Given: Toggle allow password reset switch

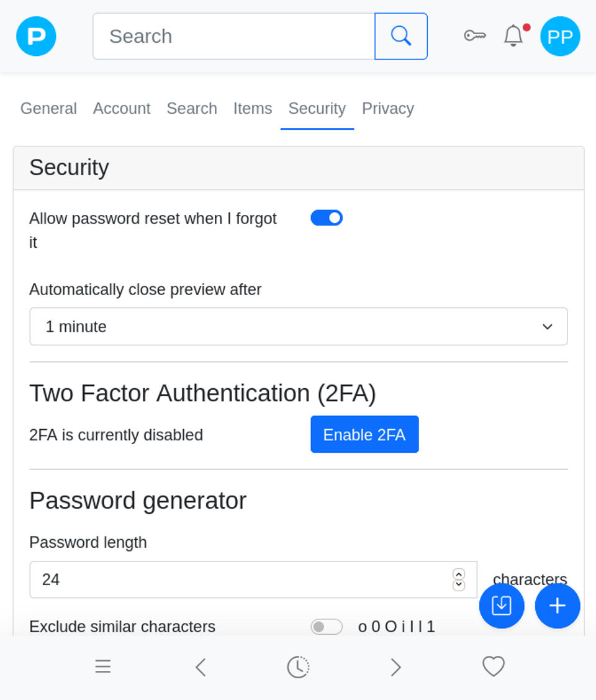Looking at the screenshot, I should click(327, 218).
